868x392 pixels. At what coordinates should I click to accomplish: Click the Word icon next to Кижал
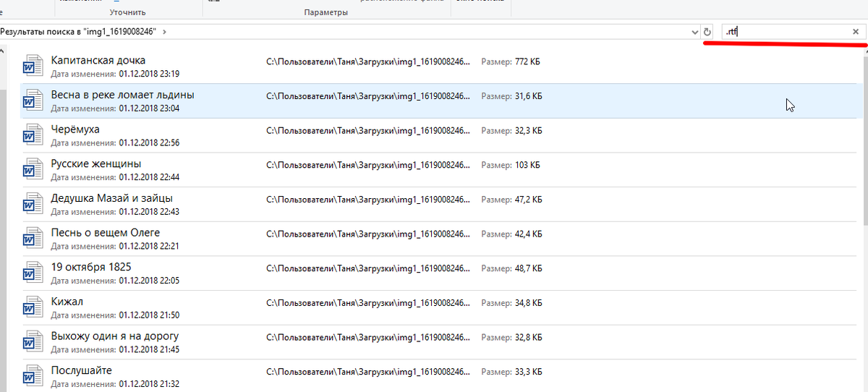[32, 307]
